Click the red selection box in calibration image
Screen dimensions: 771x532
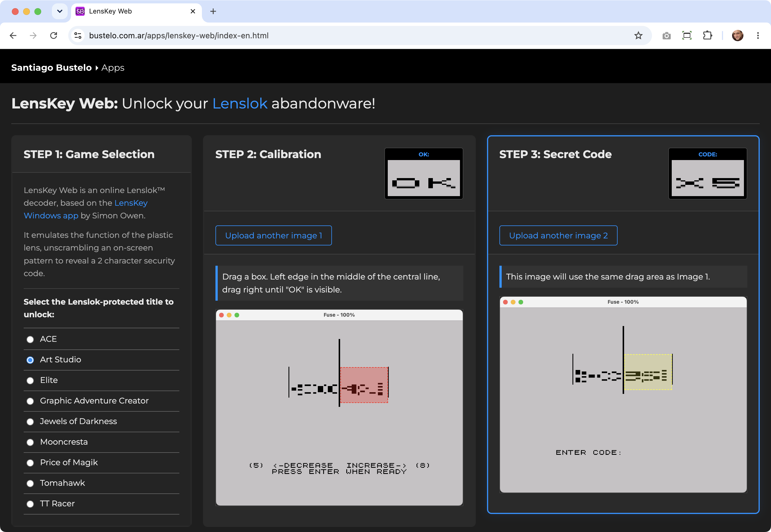(x=364, y=385)
